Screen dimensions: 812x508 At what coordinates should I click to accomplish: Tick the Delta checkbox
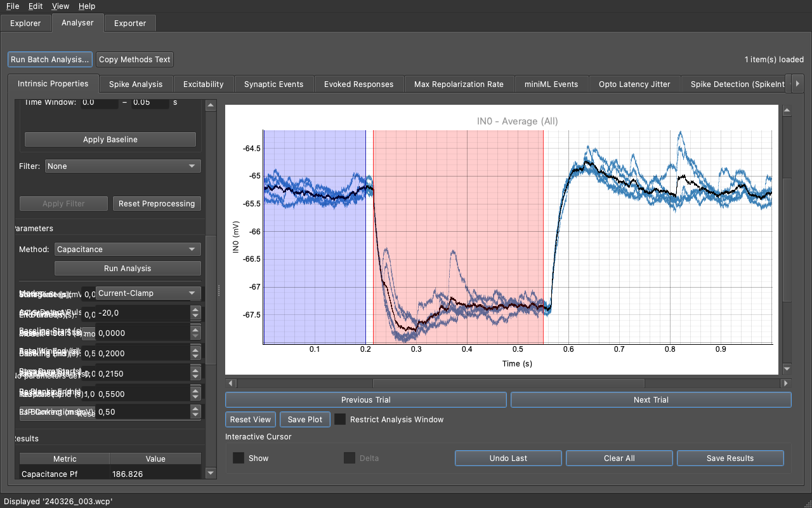(350, 458)
